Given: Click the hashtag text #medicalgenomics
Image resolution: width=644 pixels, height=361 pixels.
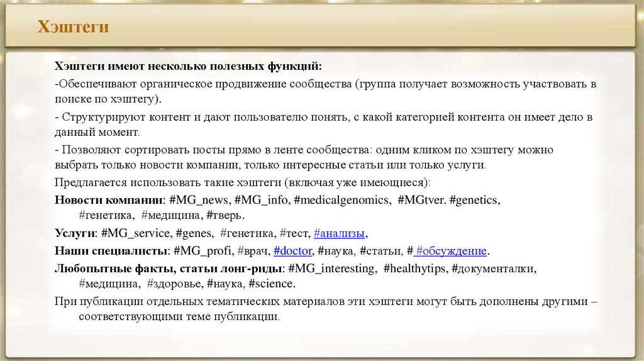Looking at the screenshot, I should pyautogui.click(x=341, y=200).
